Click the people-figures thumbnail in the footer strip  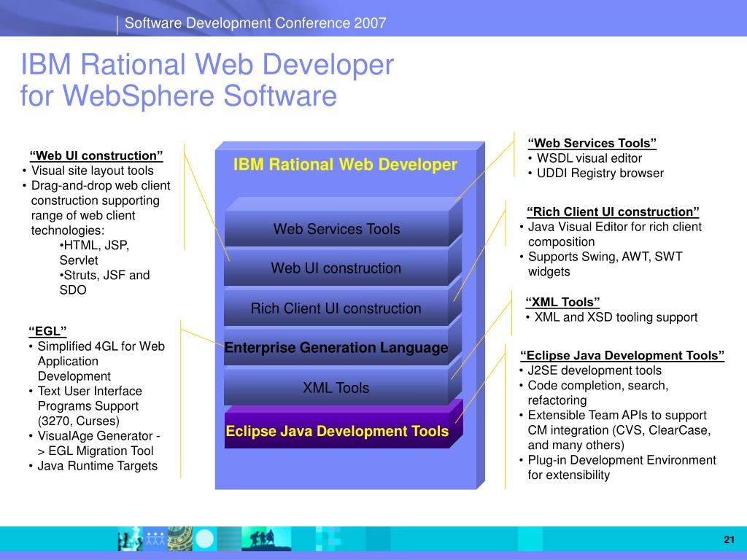(155, 539)
